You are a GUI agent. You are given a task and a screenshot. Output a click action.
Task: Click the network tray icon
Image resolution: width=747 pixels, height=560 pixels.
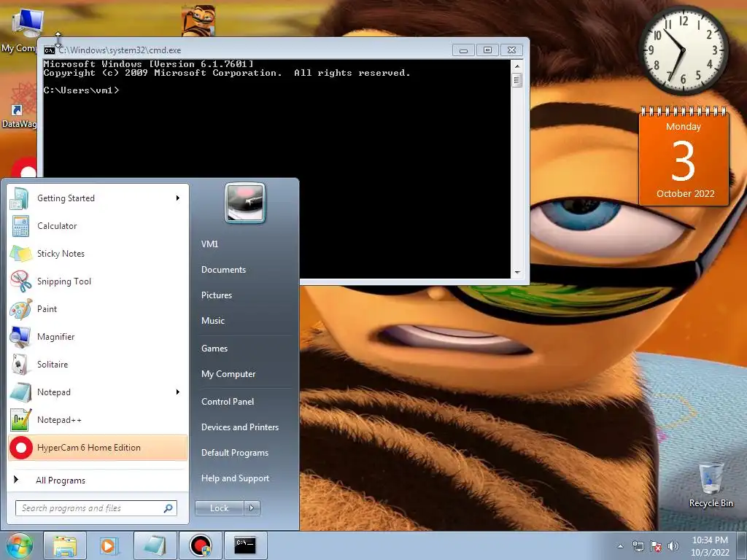(638, 546)
